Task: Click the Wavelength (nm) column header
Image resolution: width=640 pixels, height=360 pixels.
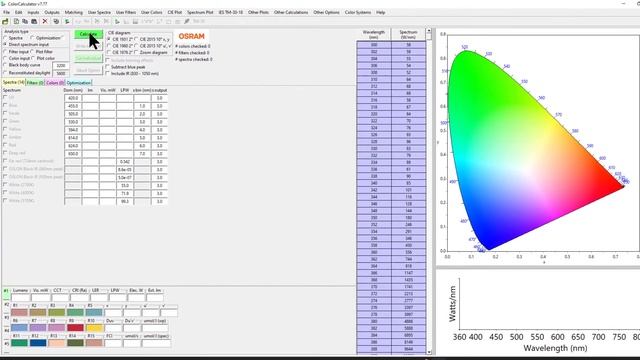Action: (373, 34)
